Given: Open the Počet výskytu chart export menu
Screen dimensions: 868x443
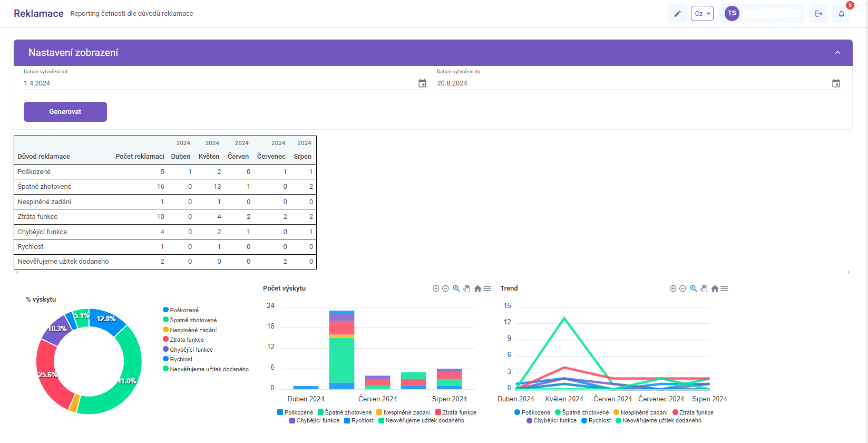Looking at the screenshot, I should (x=487, y=288).
